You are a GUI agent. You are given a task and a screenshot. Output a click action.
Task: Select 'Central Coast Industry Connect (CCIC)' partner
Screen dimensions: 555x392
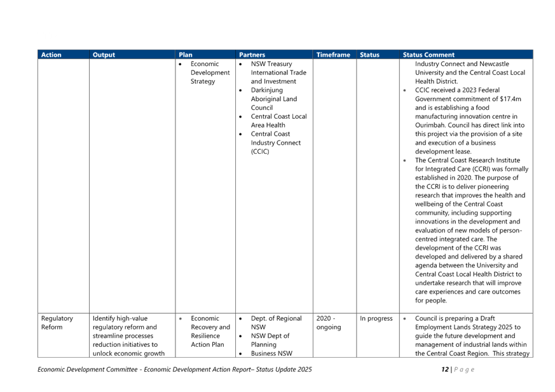(x=275, y=142)
